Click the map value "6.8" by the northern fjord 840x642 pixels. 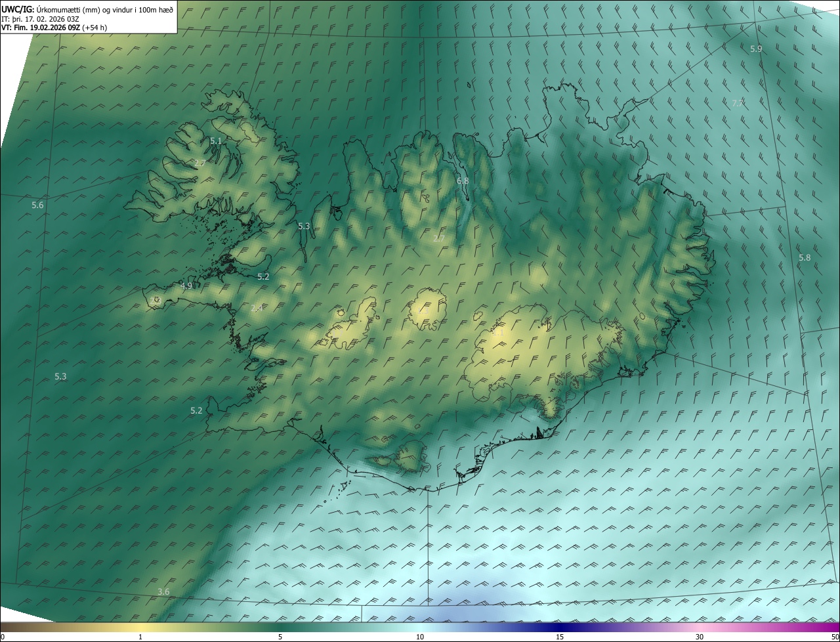(463, 181)
